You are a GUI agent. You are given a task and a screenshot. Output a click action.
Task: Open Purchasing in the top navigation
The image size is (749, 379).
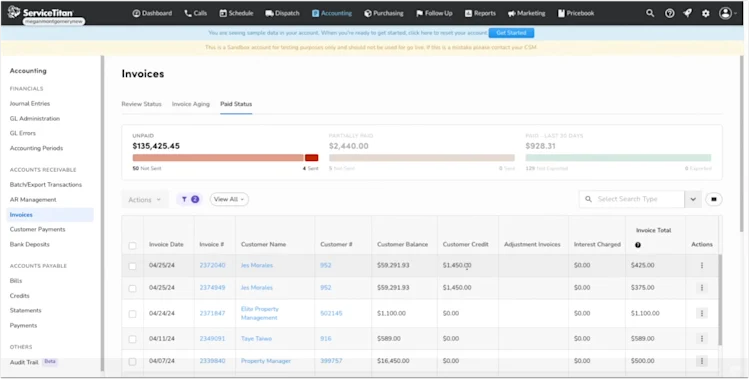click(x=384, y=13)
